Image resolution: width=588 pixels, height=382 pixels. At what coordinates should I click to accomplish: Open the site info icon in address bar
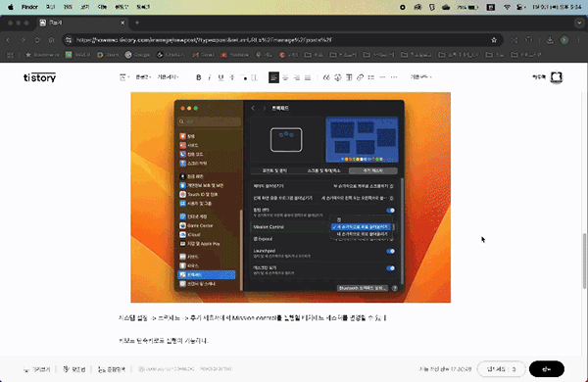coord(69,40)
